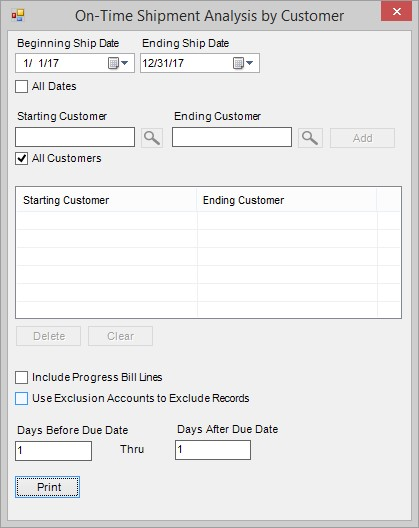Focus the Starting Customer text field
The image size is (419, 528).
(x=75, y=137)
